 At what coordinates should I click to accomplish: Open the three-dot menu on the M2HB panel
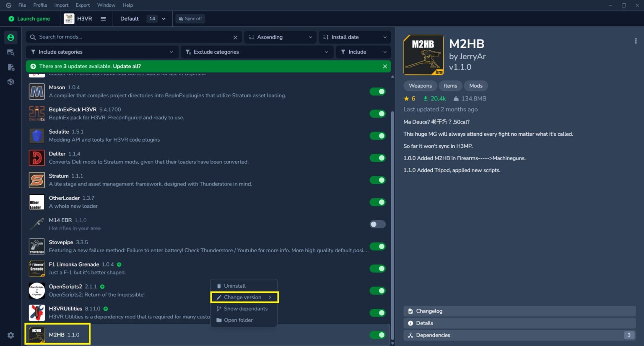click(636, 41)
